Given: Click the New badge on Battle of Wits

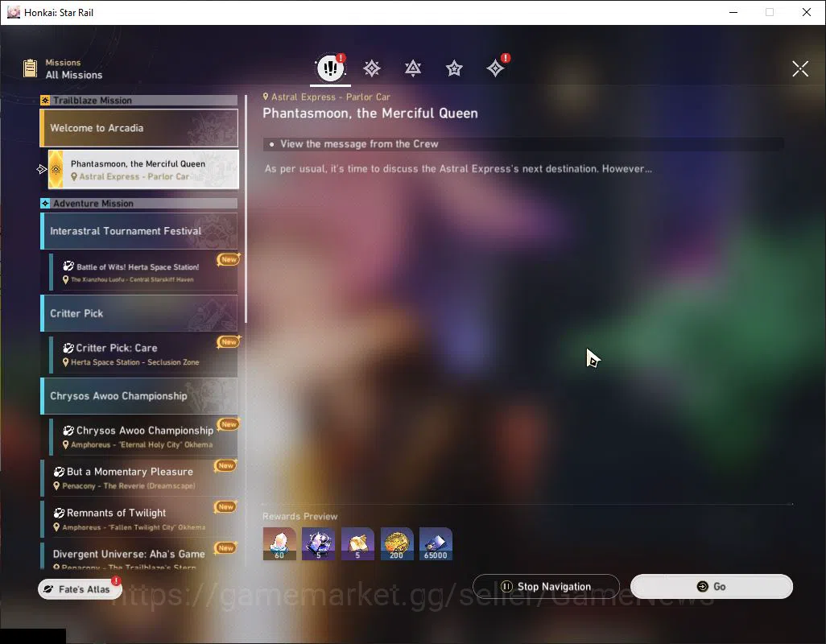Looking at the screenshot, I should [x=229, y=259].
